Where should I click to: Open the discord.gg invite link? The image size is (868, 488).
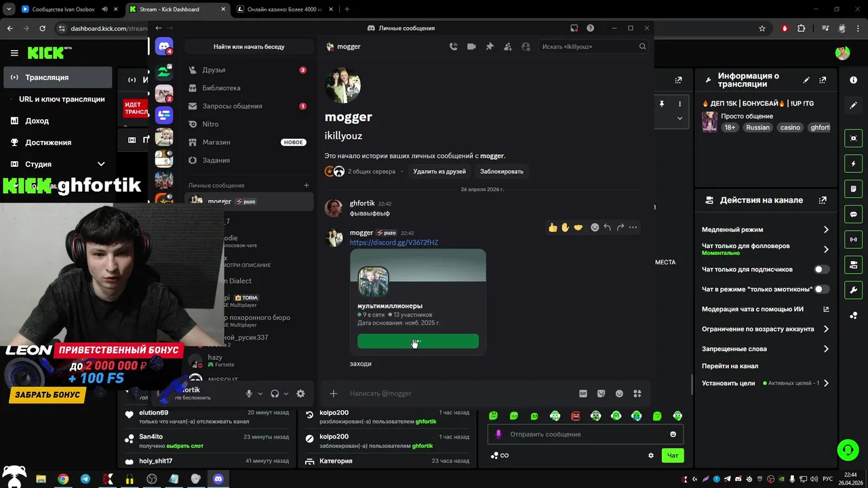pyautogui.click(x=394, y=243)
